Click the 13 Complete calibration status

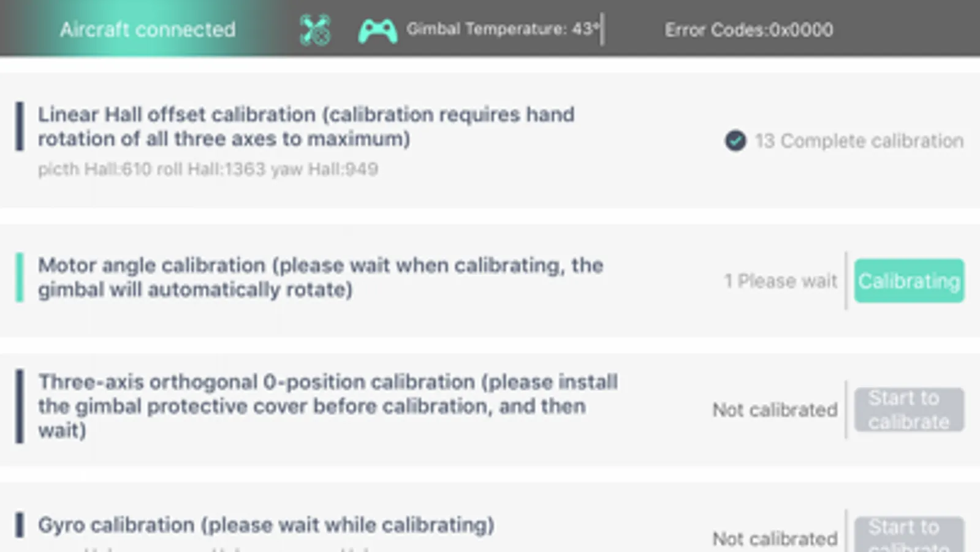click(859, 140)
